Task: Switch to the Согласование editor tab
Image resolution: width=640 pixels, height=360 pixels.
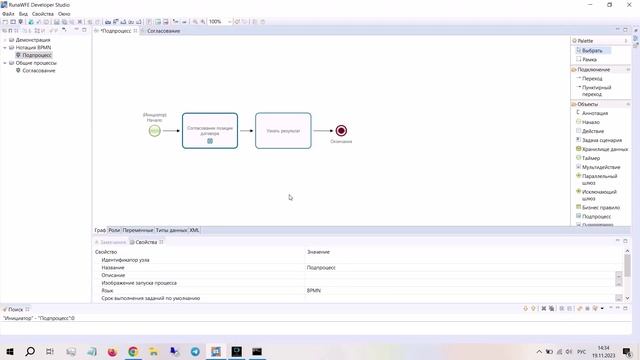Action: point(163,31)
